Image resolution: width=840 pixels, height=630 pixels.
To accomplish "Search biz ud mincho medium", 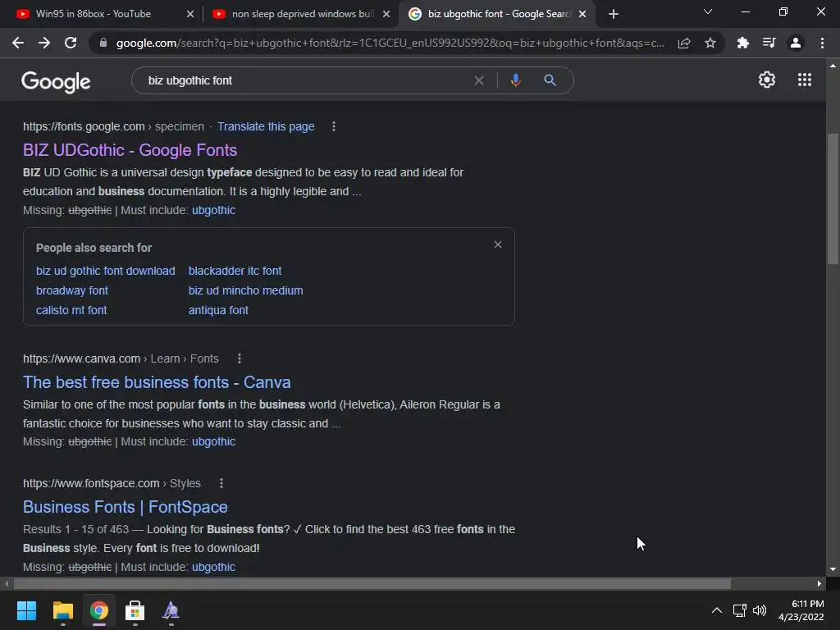I will [x=246, y=290].
